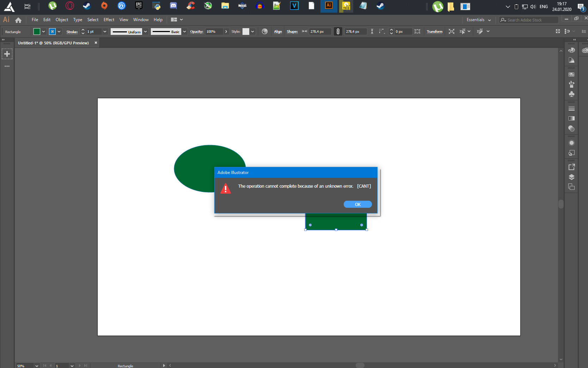Open the Color Guide panel icon
Image resolution: width=588 pixels, height=368 pixels.
pyautogui.click(x=571, y=60)
